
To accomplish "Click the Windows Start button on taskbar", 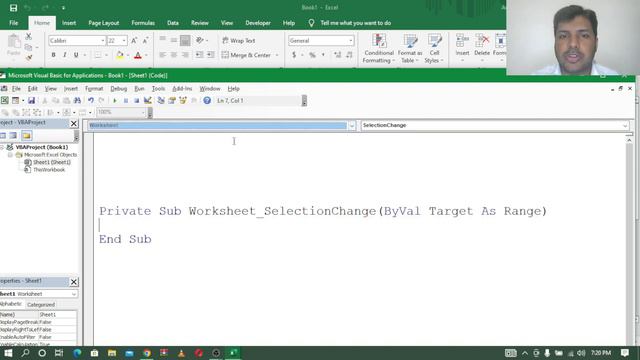I will coord(8,353).
